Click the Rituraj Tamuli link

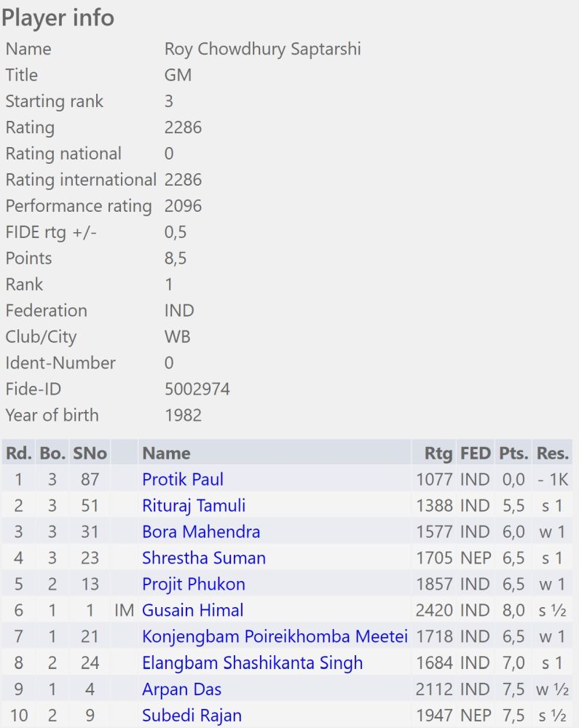[194, 505]
